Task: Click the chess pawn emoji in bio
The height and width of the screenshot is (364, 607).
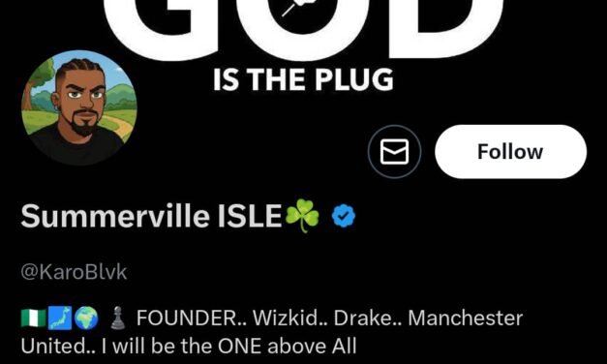Action: (118, 318)
